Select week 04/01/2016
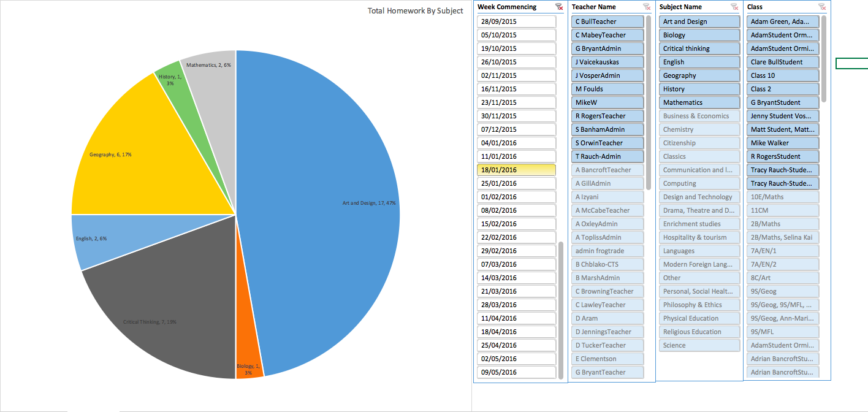 [516, 143]
